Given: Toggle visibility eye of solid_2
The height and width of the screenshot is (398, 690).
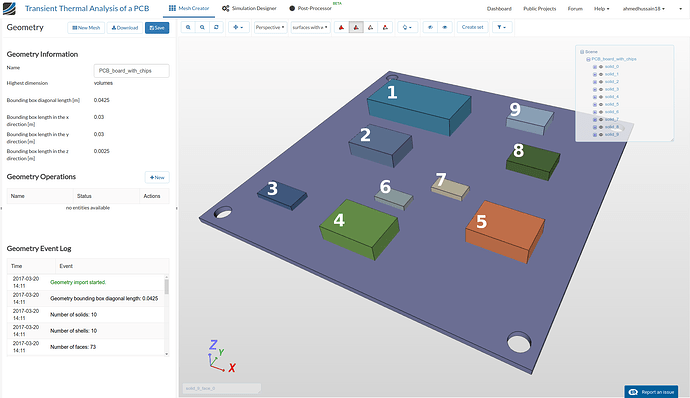Looking at the screenshot, I should click(601, 82).
